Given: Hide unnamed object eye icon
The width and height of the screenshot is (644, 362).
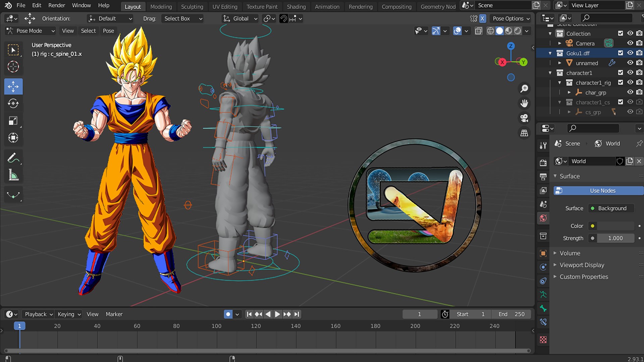Looking at the screenshot, I should [x=630, y=63].
